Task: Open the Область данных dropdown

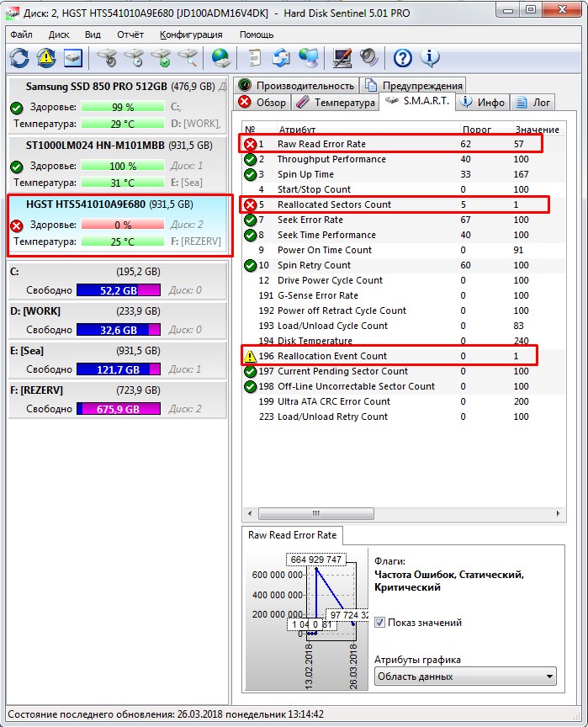Action: [465, 677]
